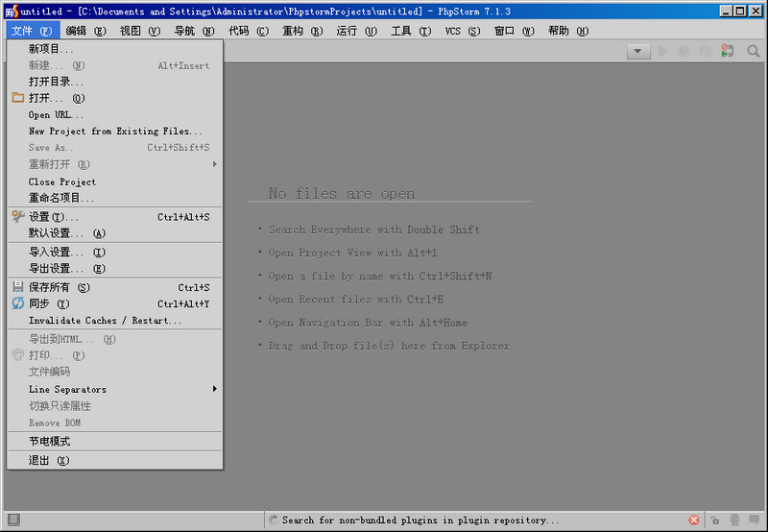This screenshot has width=768, height=532.
Task: Close the 文件 (F) menu in menu bar
Action: coord(33,31)
